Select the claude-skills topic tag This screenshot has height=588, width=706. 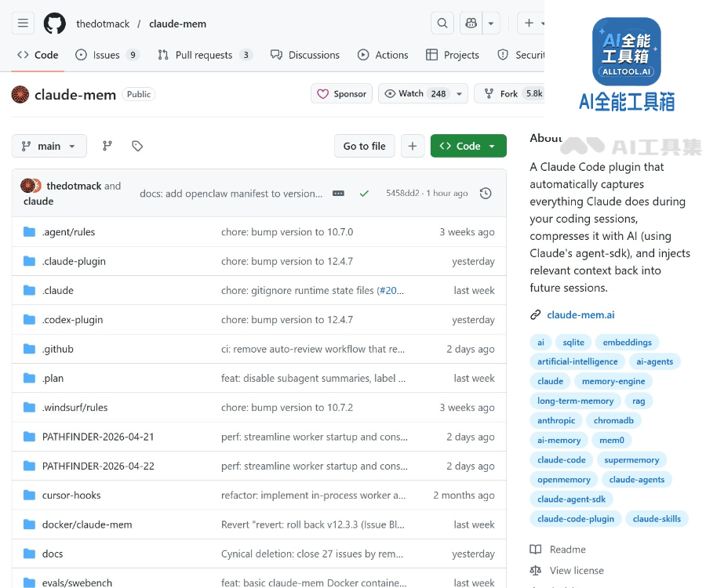point(657,519)
